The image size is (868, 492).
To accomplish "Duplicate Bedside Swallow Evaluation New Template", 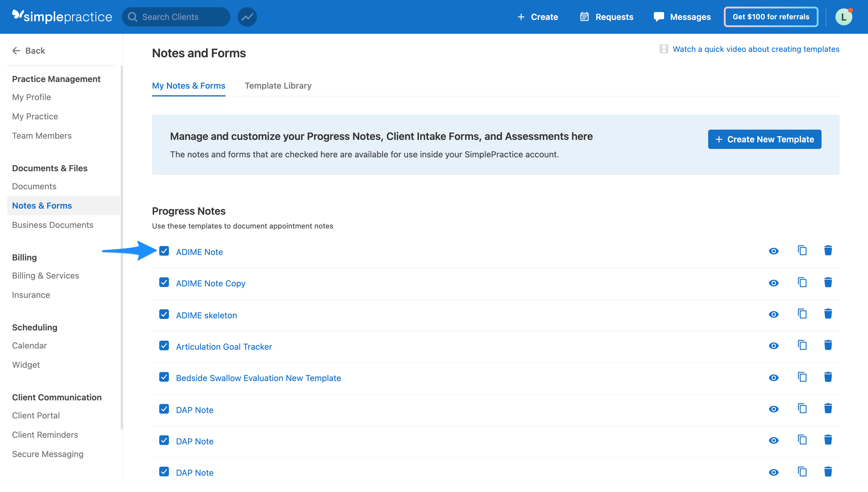I will [802, 377].
